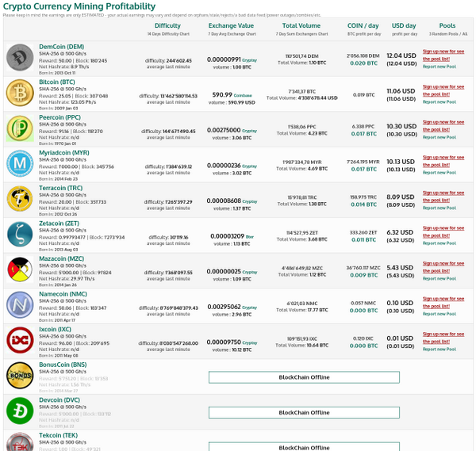Click 'Sign up now for see' in Peercoin row
The height and width of the screenshot is (451, 476).
(443, 122)
